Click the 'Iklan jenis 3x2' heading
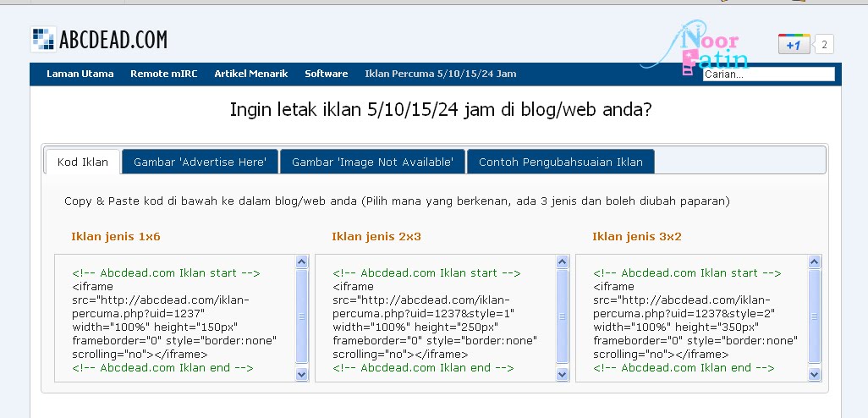Viewport: 868px width, 418px height. (637, 237)
